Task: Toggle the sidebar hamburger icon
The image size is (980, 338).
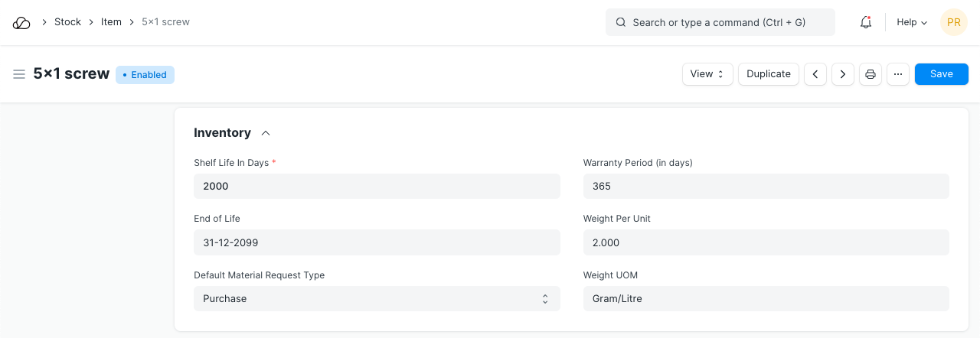Action: (x=19, y=74)
